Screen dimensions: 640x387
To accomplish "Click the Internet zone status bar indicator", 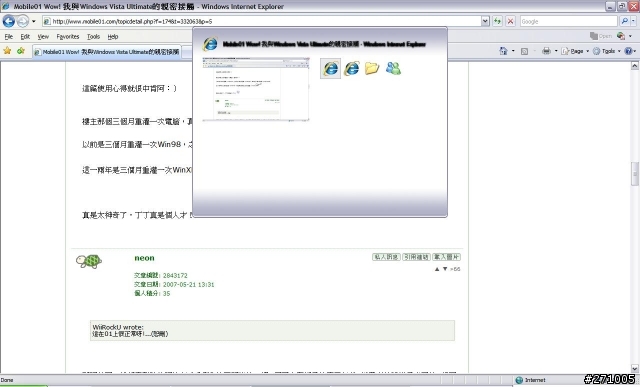I will 531,380.
